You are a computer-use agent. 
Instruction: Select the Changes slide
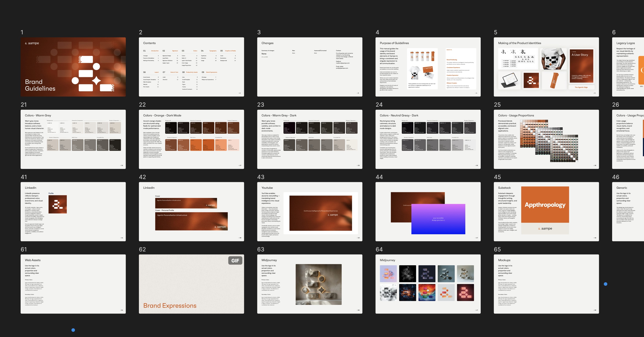[x=309, y=67]
